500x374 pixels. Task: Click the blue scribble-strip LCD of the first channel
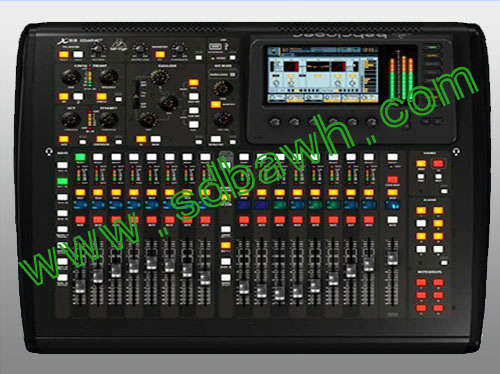(x=80, y=205)
